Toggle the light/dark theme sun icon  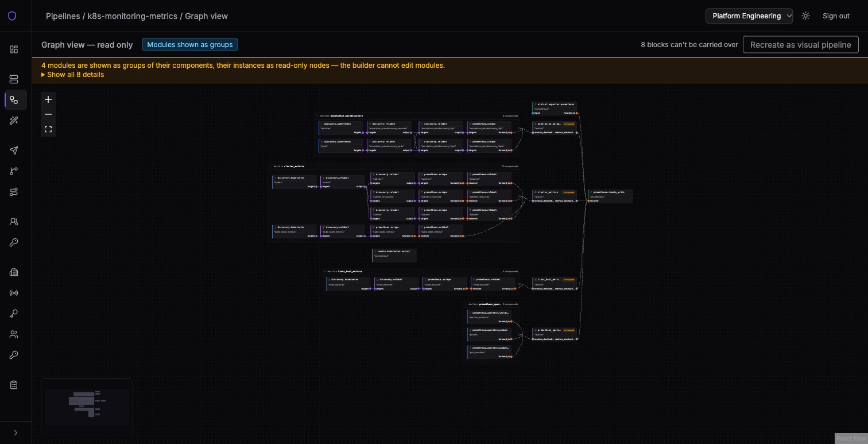click(x=806, y=16)
